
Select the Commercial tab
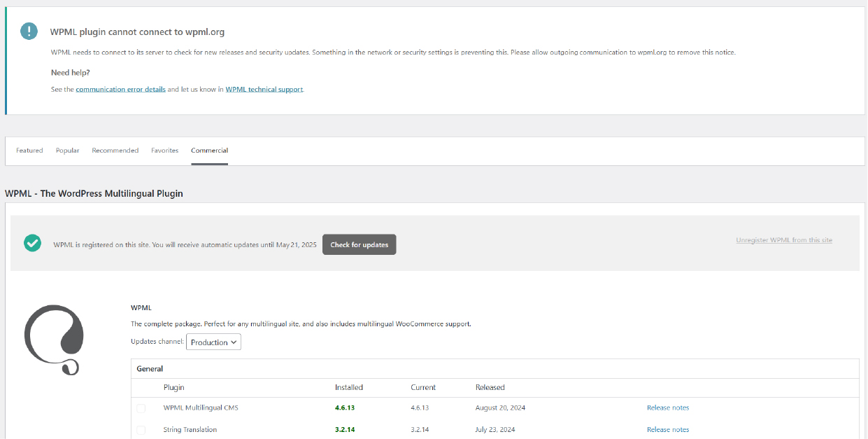[210, 151]
